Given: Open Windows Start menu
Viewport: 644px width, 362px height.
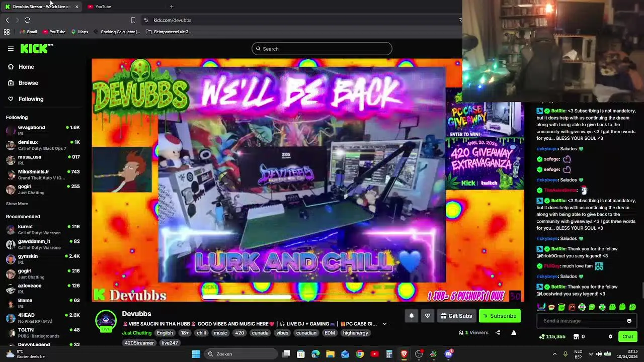Looking at the screenshot, I should 196,354.
